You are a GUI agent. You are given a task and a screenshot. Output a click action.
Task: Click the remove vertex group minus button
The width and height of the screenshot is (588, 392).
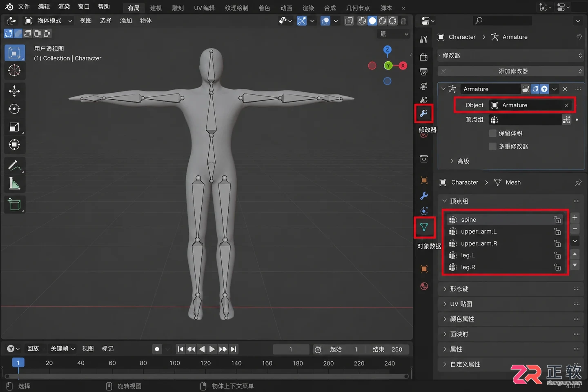tap(575, 229)
